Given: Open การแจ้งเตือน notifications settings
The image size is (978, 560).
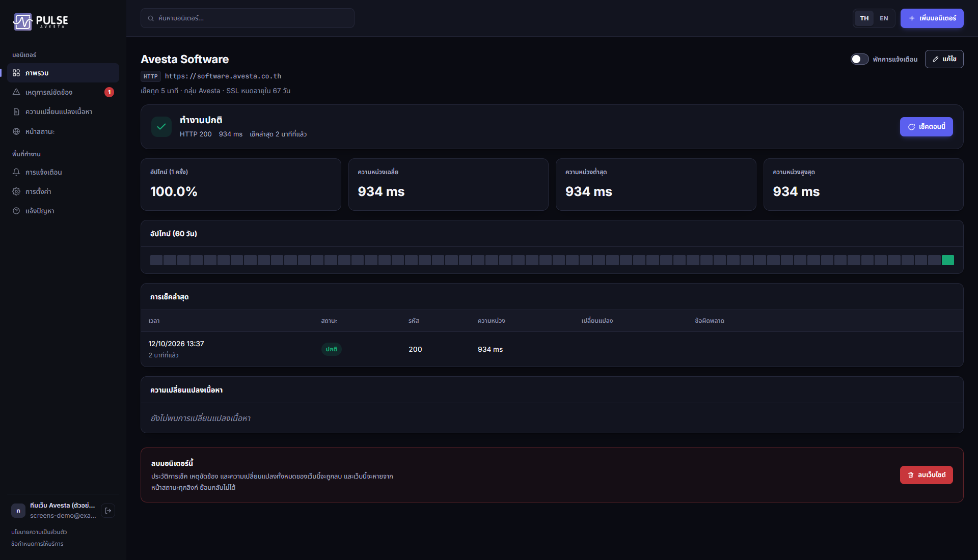Looking at the screenshot, I should click(63, 172).
